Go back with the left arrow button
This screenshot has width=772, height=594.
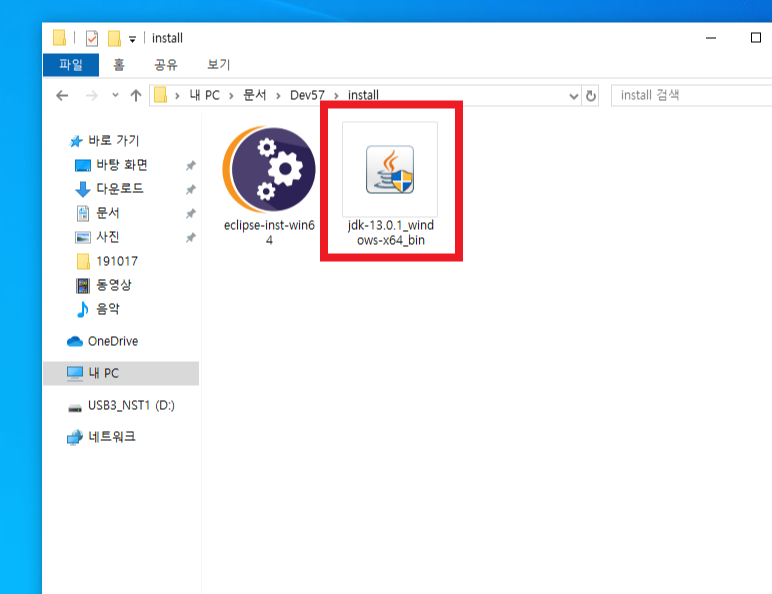click(62, 95)
